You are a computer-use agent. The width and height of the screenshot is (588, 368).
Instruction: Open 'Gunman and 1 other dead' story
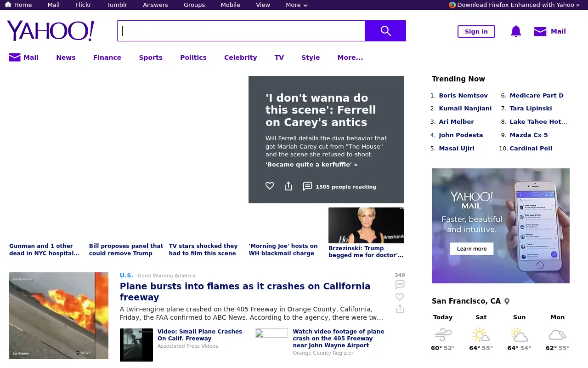coord(44,250)
